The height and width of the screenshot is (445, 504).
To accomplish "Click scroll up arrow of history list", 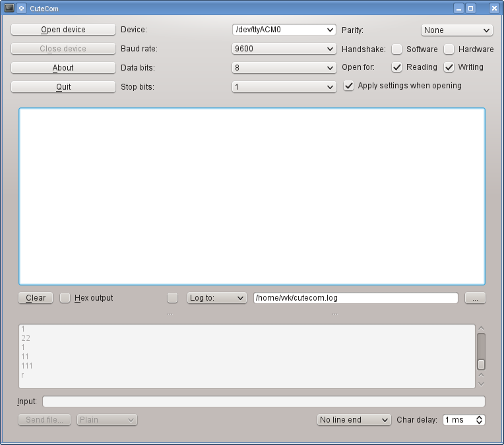I will tap(481, 328).
